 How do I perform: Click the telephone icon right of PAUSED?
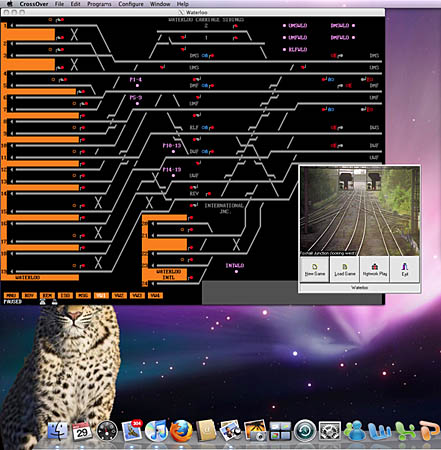click(x=42, y=302)
